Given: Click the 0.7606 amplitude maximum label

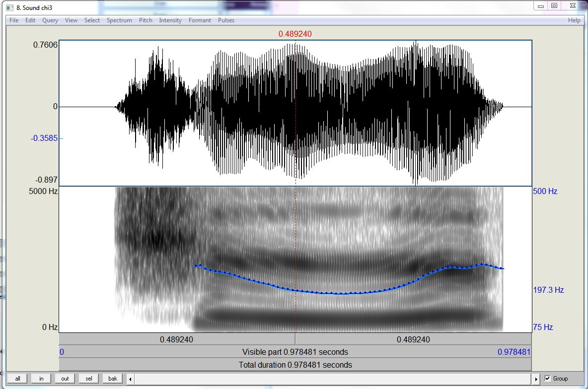Looking at the screenshot, I should (x=45, y=45).
